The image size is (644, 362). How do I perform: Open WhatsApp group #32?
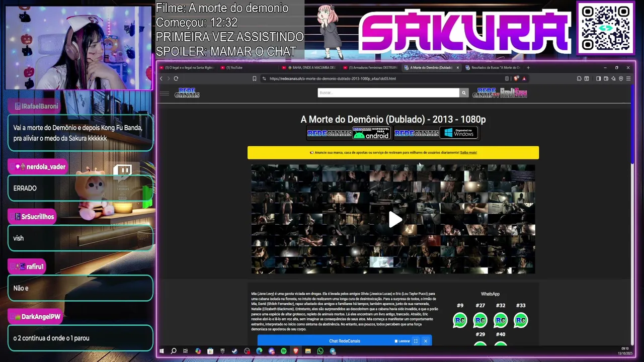click(x=501, y=320)
